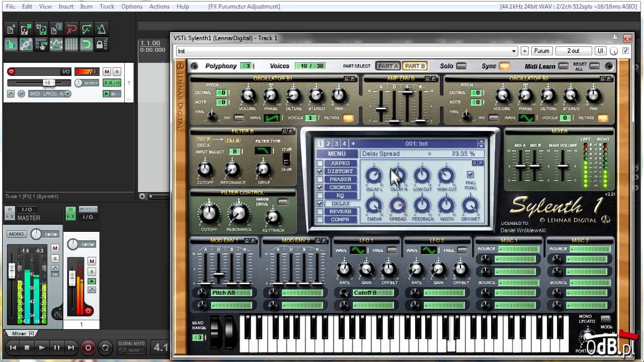Enable the PHASER checkbox
The width and height of the screenshot is (644, 362).
pos(319,179)
